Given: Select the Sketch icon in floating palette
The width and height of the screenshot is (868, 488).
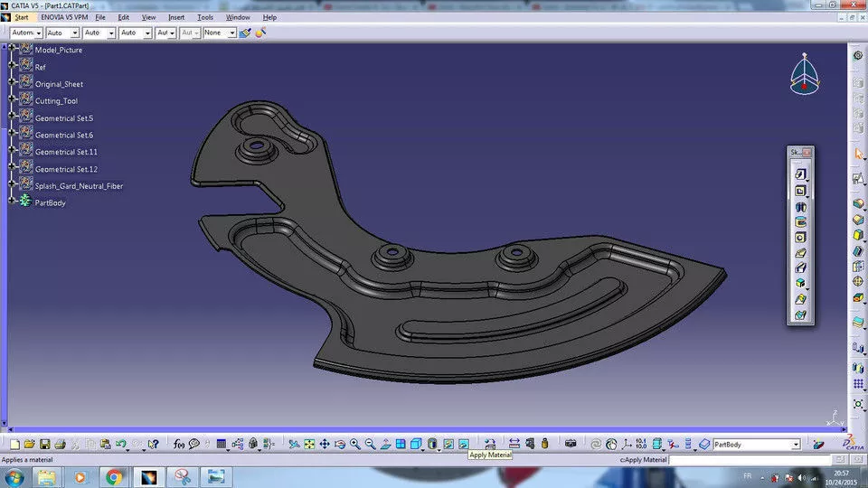Looking at the screenshot, I should tap(800, 174).
